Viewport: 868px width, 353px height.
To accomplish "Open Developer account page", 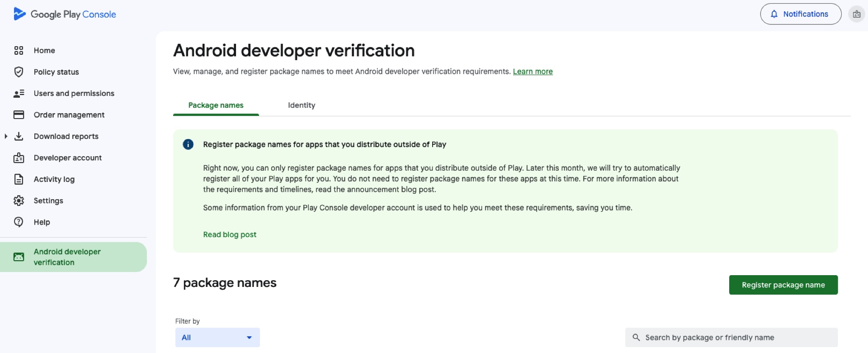I will tap(67, 158).
